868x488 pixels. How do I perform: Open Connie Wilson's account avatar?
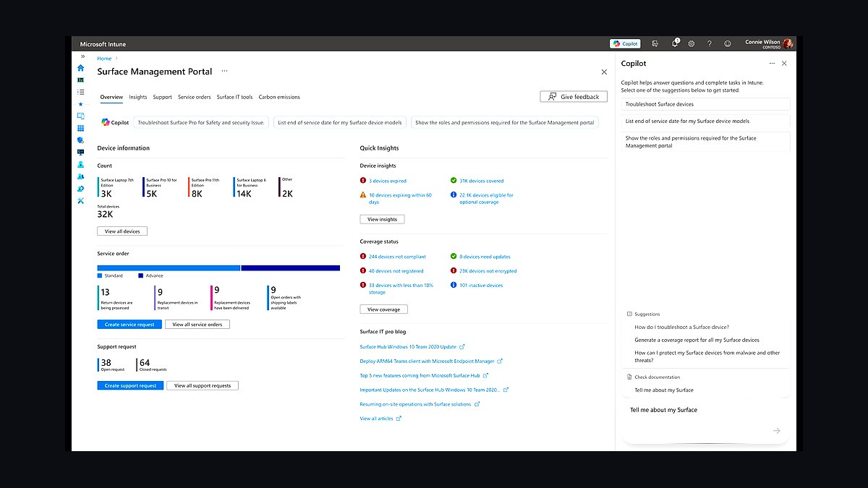(x=788, y=43)
